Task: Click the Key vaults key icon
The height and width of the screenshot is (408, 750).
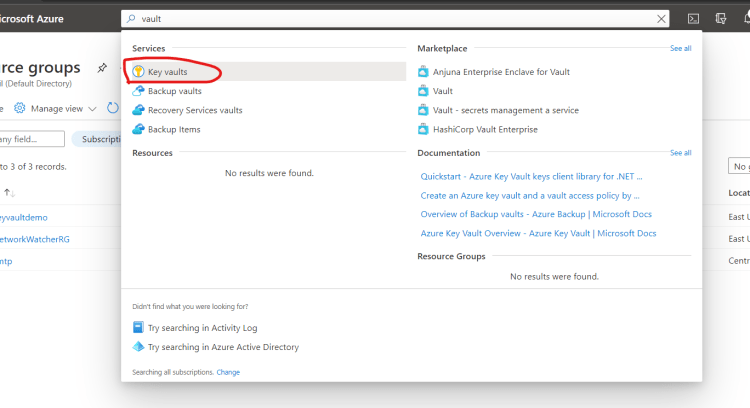Action: click(x=138, y=72)
